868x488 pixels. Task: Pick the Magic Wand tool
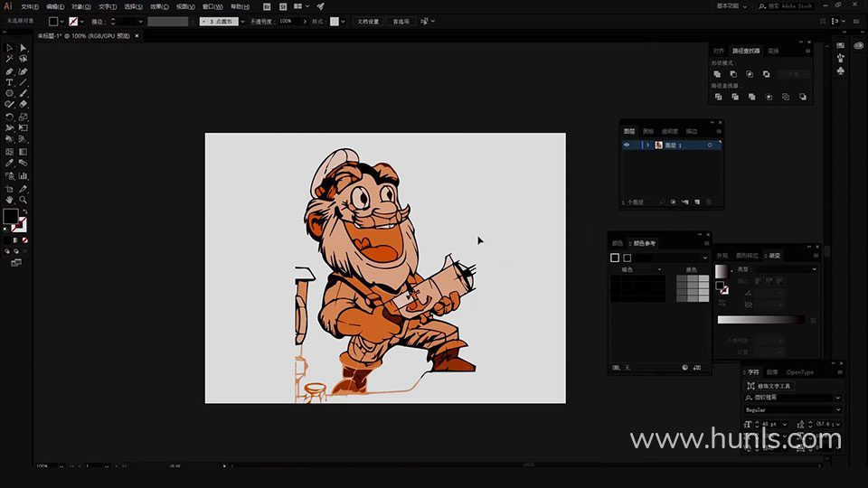[x=9, y=59]
